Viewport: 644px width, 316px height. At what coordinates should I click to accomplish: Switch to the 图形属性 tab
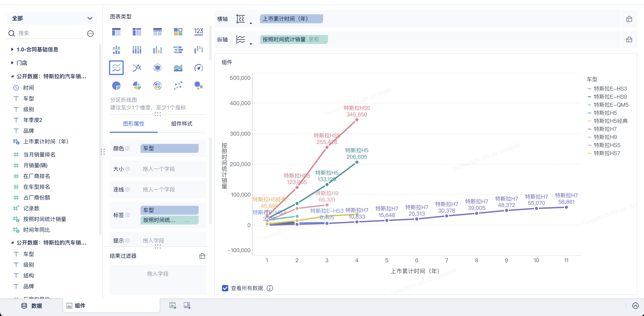[x=134, y=124]
